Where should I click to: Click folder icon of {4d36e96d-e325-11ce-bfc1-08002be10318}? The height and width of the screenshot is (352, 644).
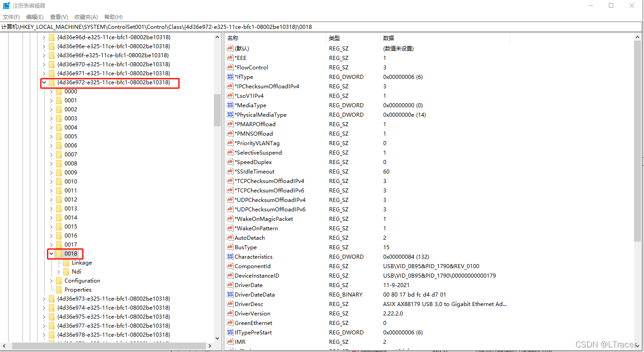point(51,37)
